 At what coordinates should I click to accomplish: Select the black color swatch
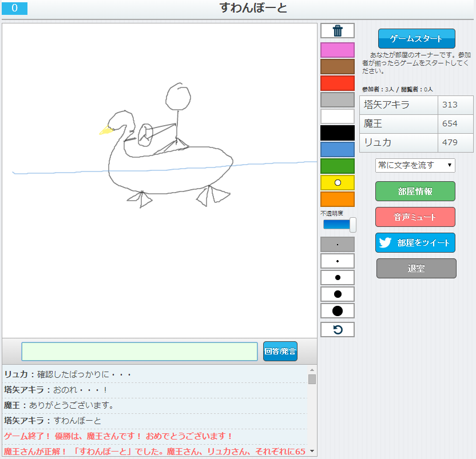[338, 133]
